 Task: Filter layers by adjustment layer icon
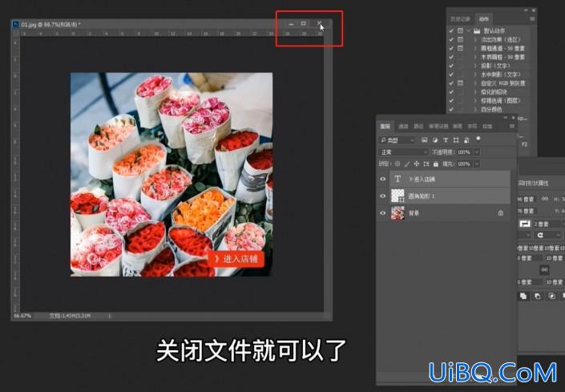click(x=435, y=139)
